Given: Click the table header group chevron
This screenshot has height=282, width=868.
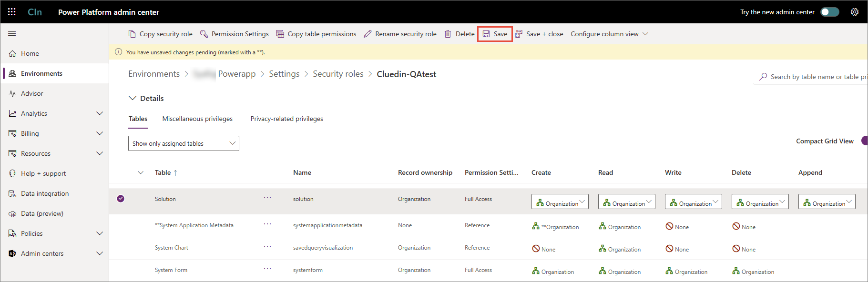Looking at the screenshot, I should pyautogui.click(x=141, y=172).
